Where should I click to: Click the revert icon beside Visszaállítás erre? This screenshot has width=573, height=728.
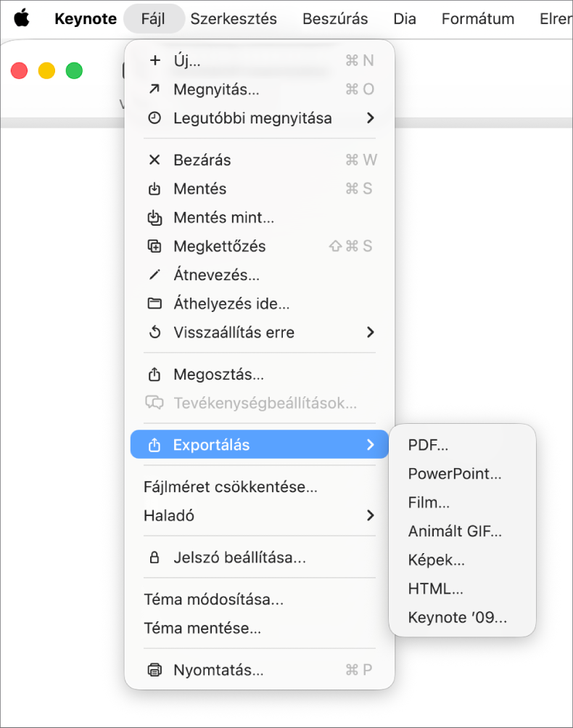154,332
